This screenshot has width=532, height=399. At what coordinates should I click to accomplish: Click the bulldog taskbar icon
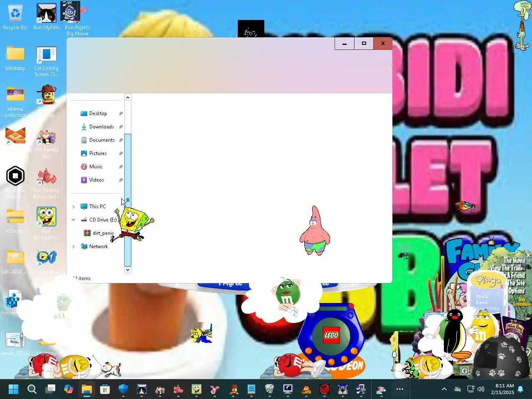(x=342, y=389)
